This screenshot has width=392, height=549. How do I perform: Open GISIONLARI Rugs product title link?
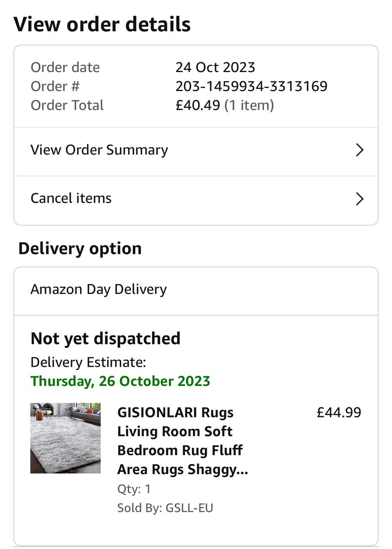(183, 441)
